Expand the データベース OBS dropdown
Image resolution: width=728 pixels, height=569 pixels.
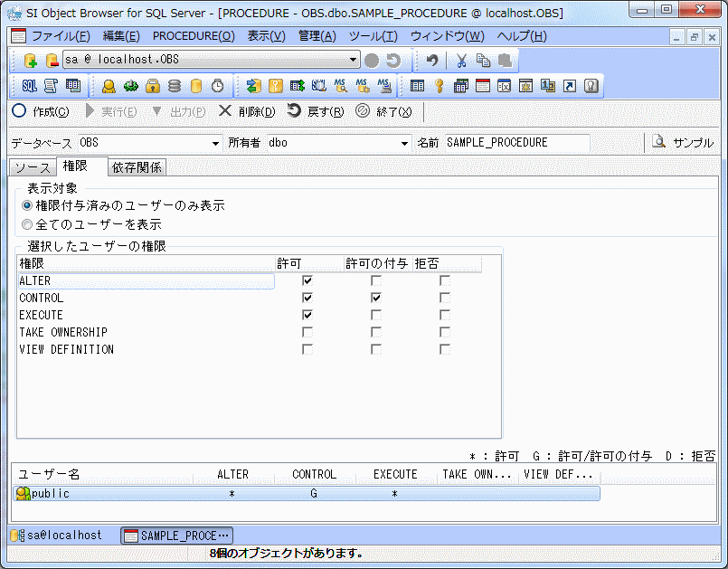(215, 143)
